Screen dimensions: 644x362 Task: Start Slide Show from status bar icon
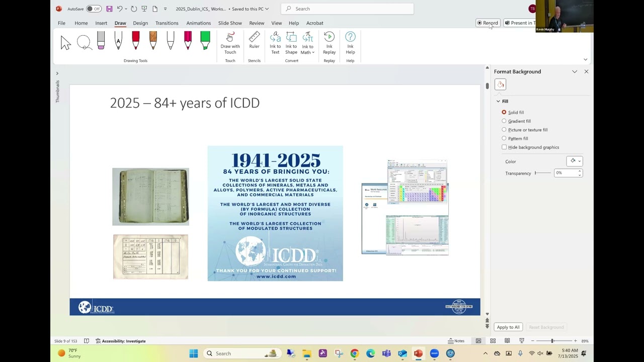coord(522,341)
